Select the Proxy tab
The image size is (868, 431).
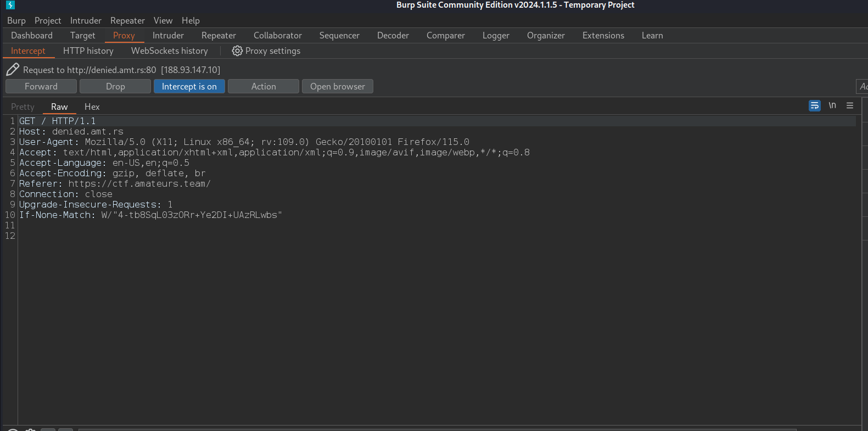click(124, 35)
